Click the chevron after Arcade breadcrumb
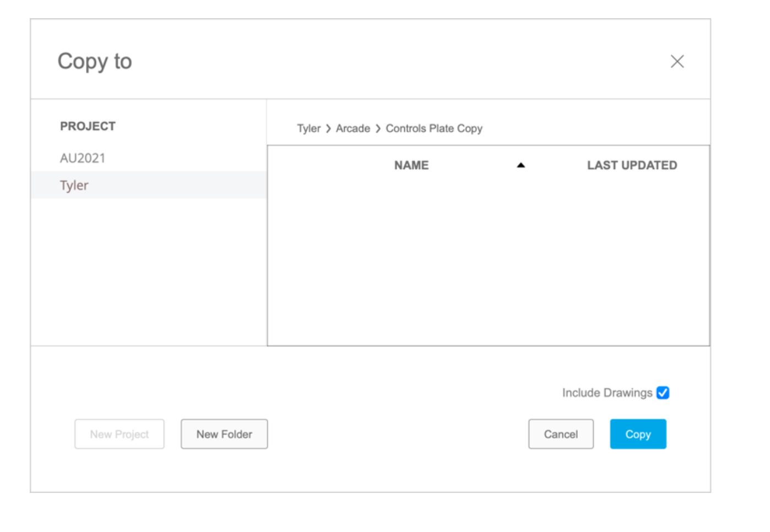This screenshot has width=770, height=532. coord(378,128)
